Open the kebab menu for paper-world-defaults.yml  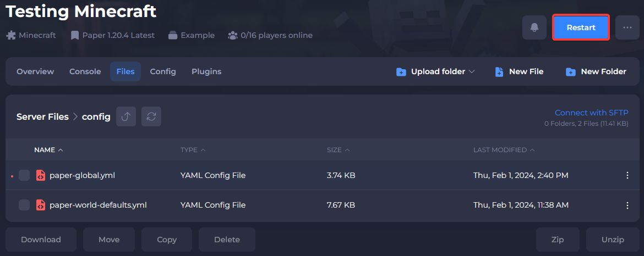pyautogui.click(x=627, y=205)
